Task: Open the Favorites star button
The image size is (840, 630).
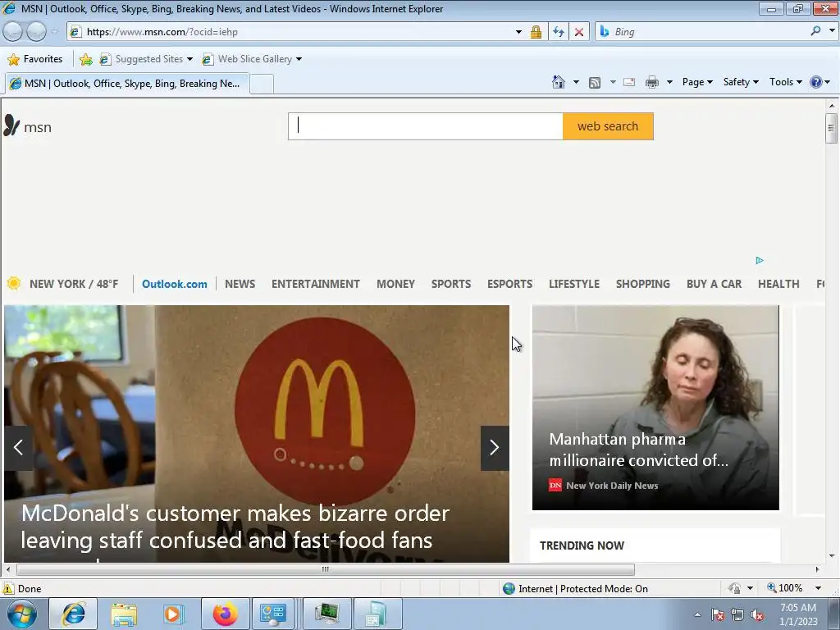Action: point(36,59)
